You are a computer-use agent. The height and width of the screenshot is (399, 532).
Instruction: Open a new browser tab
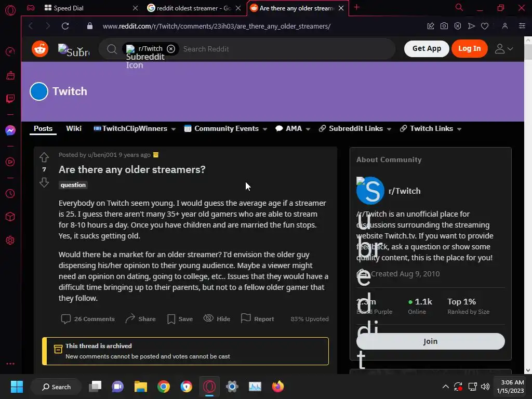click(x=356, y=7)
